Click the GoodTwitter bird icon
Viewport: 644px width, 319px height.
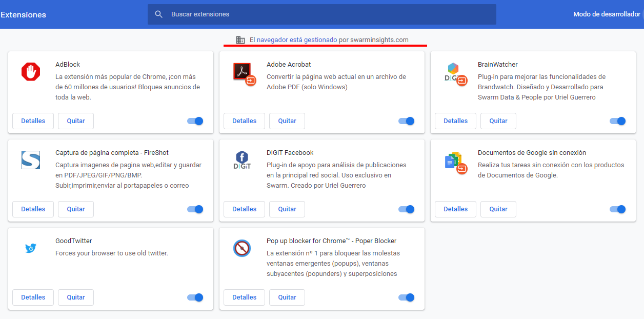[31, 248]
